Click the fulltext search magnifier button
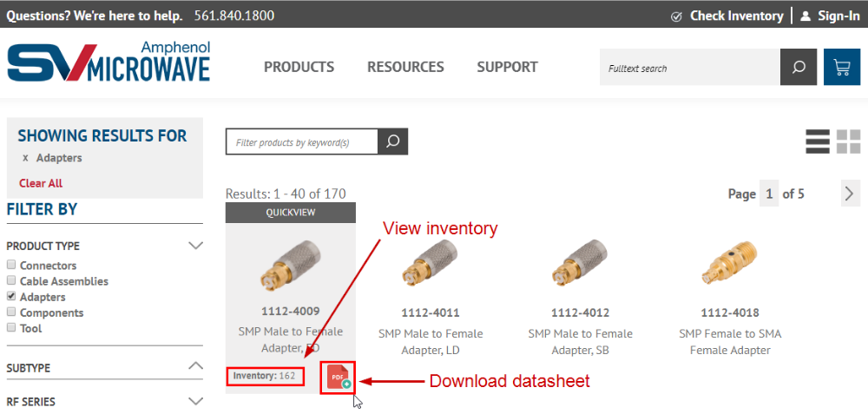Image resolution: width=868 pixels, height=414 pixels. point(799,67)
